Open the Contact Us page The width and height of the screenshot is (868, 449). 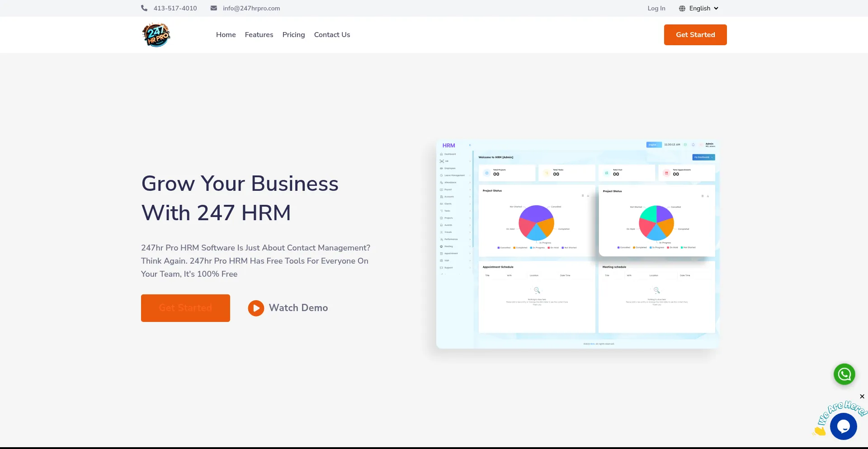tap(332, 35)
